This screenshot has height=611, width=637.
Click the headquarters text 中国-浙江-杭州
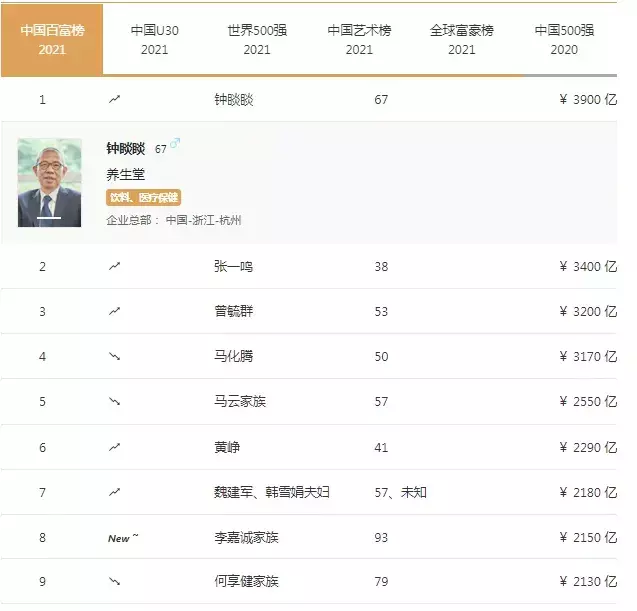point(204,220)
